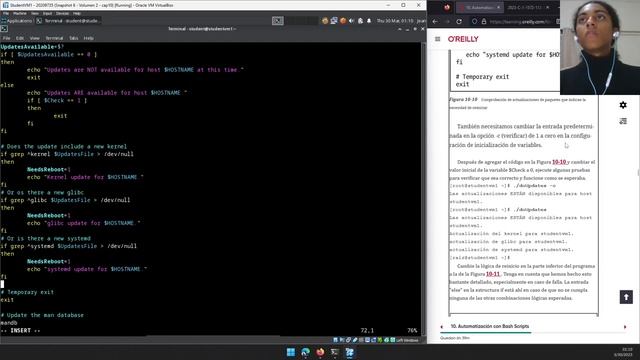This screenshot has height=360, width=640.
Task: Click the 'echo "Kernel update for $HOSTNAME."' line
Action: pos(85,177)
